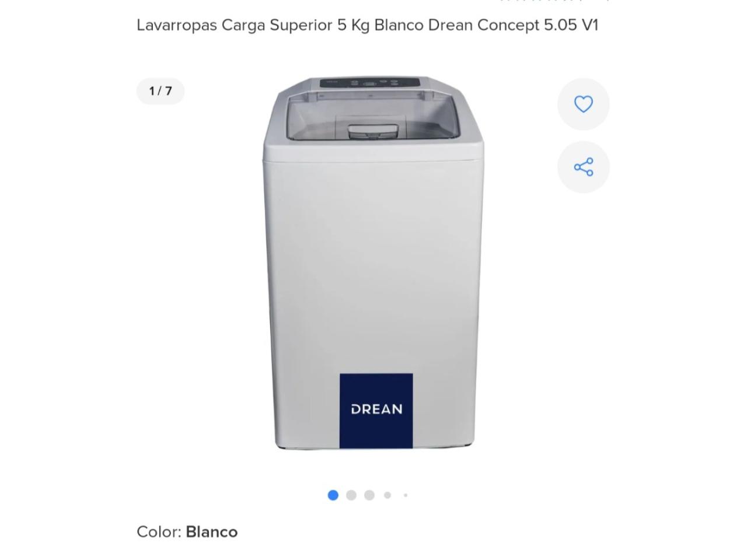This screenshot has width=747, height=560.
Task: Select the fourth smaller gallery dot
Action: pos(388,495)
